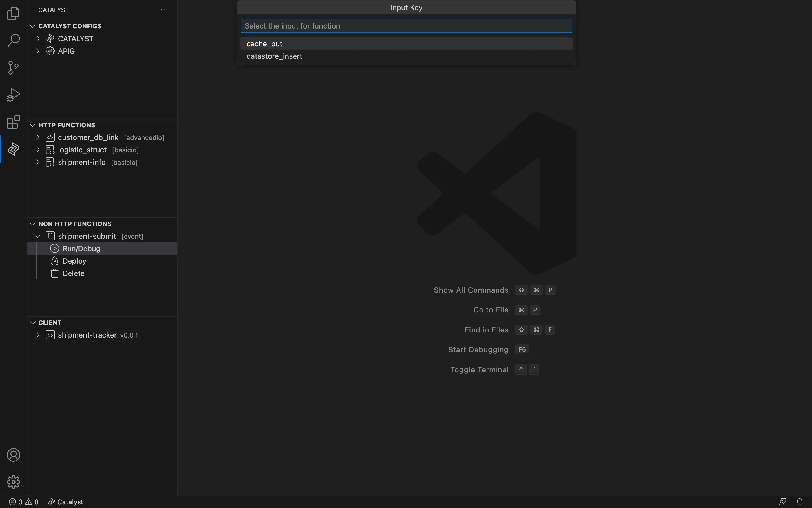The height and width of the screenshot is (508, 812).
Task: Expand the CATALYST config tree node
Action: coord(38,39)
